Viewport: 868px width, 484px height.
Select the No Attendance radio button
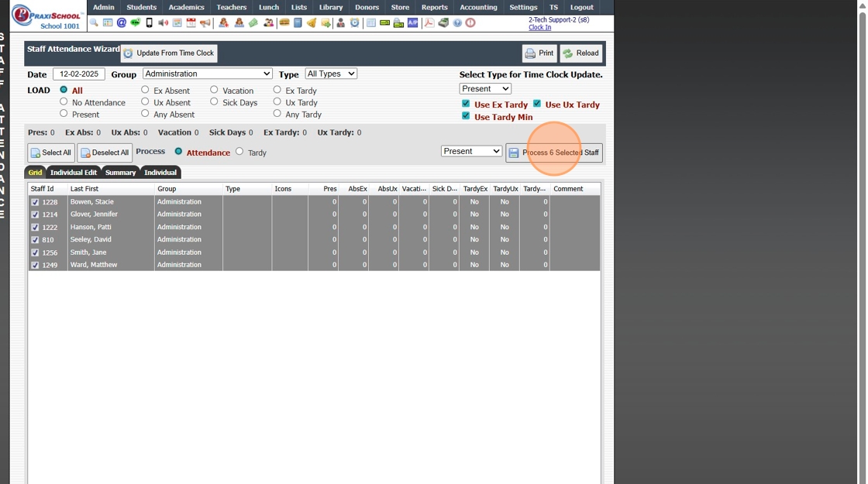64,101
